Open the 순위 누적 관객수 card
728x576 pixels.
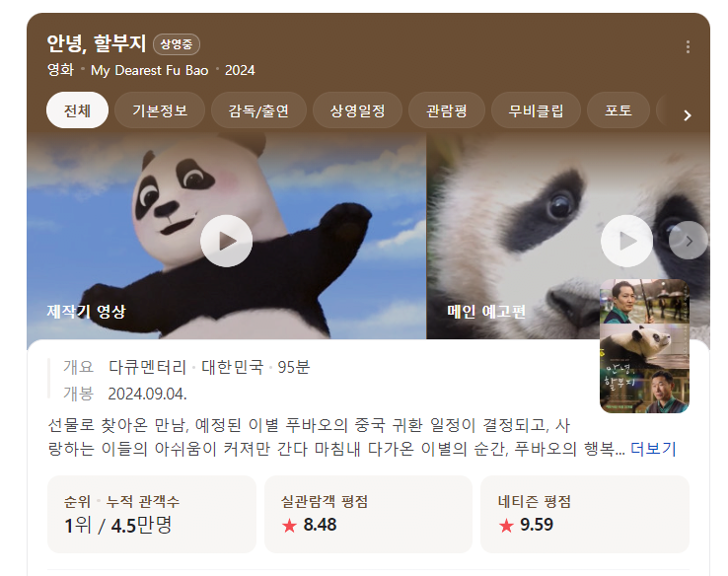(152, 514)
